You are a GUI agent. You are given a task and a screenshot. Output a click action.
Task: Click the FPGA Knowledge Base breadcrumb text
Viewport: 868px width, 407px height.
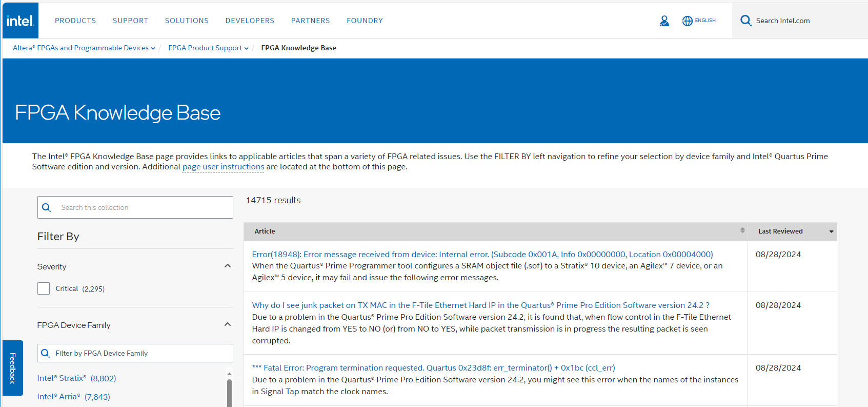(299, 48)
